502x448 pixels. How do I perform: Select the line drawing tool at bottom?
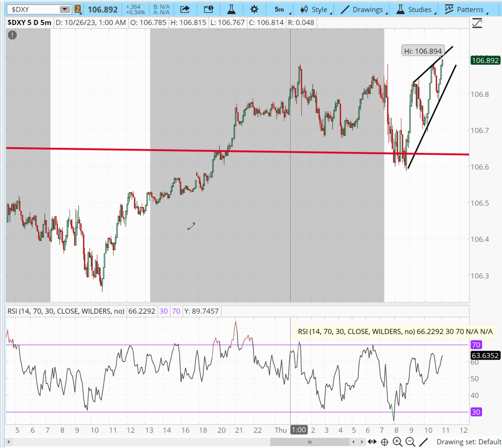423,442
